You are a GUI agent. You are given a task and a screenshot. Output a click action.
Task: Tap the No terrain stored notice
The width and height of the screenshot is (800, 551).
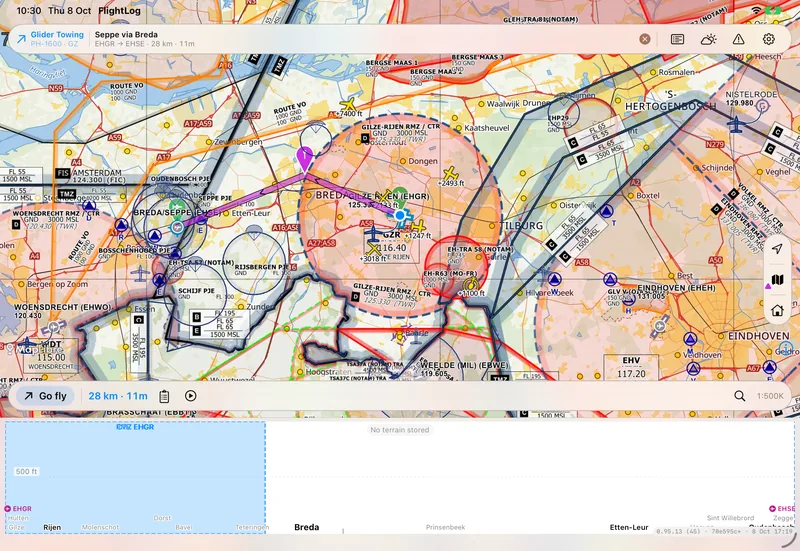[399, 430]
